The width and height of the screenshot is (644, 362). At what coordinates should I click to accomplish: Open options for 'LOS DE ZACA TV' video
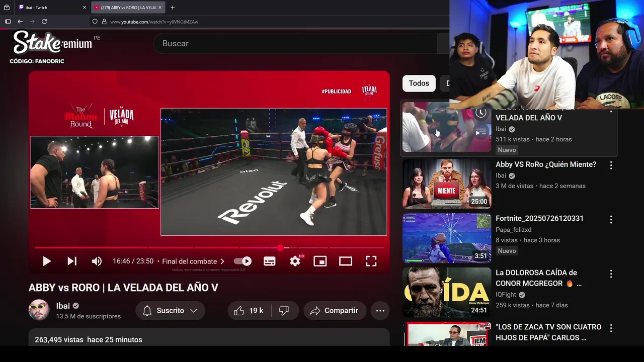pyautogui.click(x=611, y=328)
